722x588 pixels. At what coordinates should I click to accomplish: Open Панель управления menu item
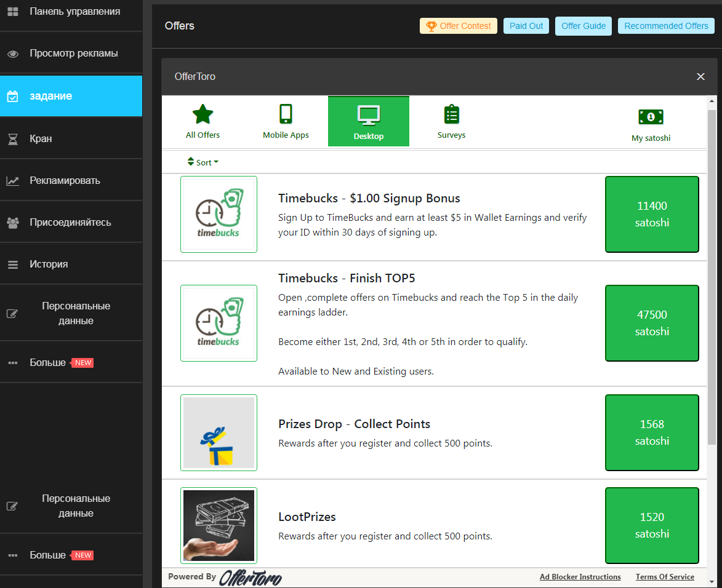coord(71,12)
